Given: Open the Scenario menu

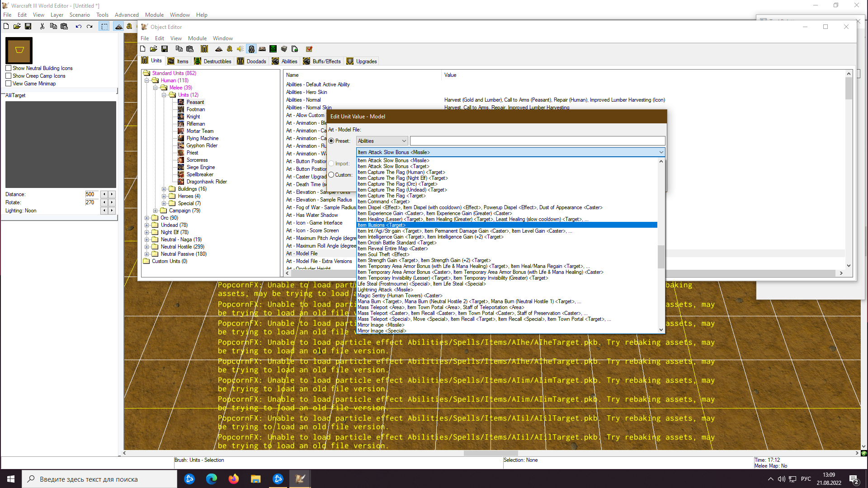Looking at the screenshot, I should pos(80,15).
